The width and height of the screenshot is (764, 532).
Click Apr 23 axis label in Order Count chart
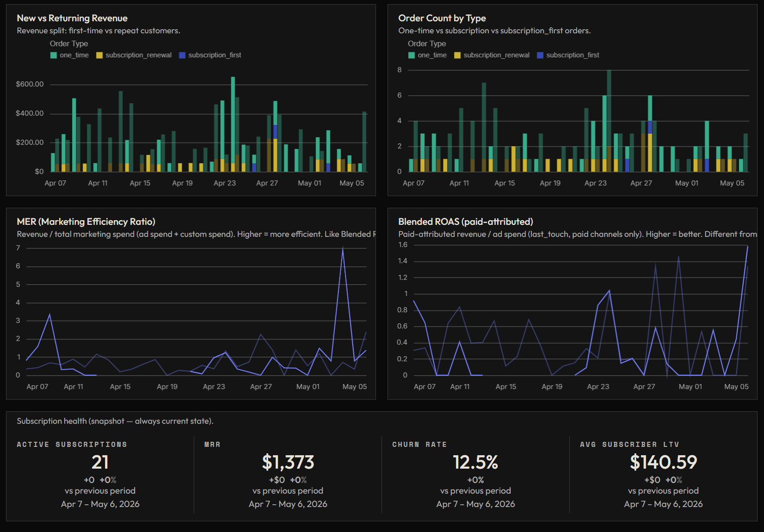[x=595, y=183]
